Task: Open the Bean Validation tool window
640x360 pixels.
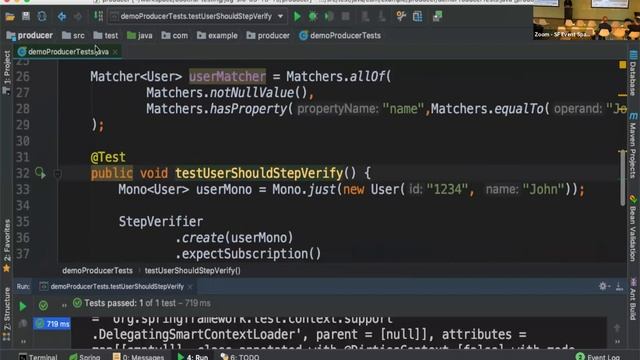Action: point(633,228)
